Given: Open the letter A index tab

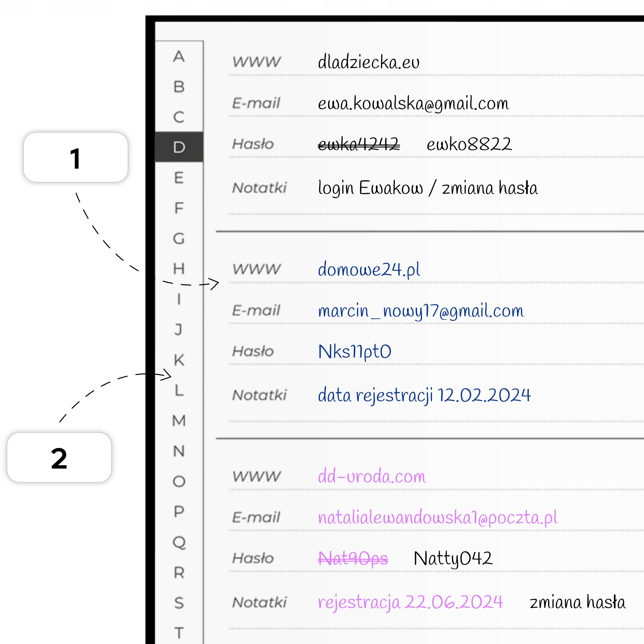Looking at the screenshot, I should [x=179, y=56].
